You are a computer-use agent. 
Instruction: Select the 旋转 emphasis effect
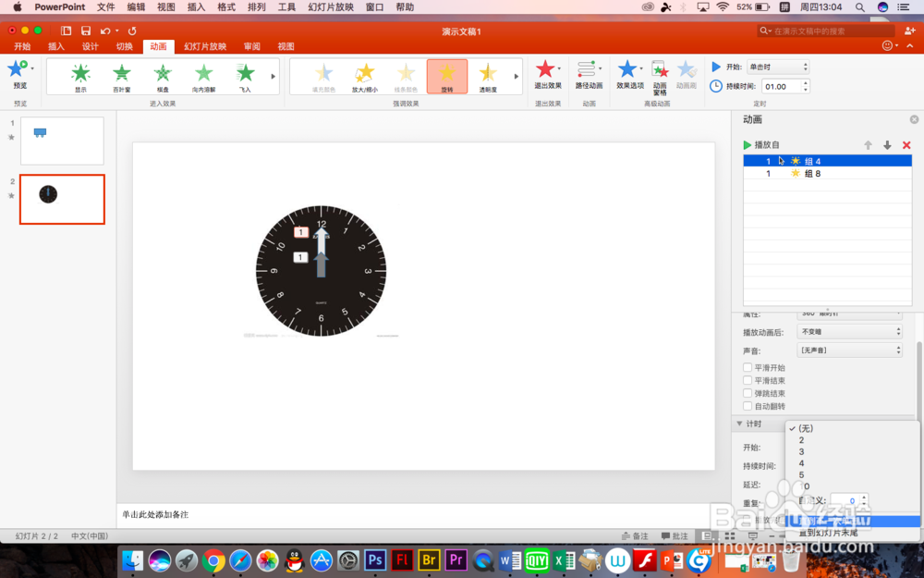click(447, 76)
